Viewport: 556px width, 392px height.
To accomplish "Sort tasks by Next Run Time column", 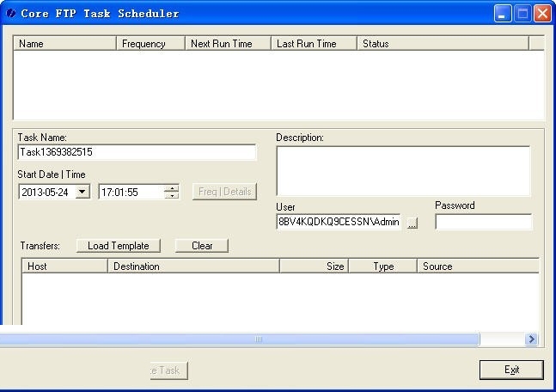I will point(228,44).
